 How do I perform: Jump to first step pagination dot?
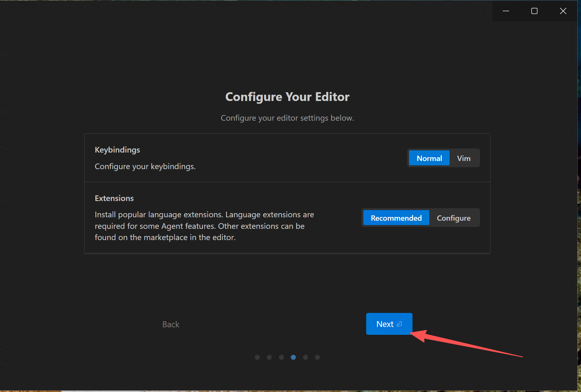click(257, 357)
